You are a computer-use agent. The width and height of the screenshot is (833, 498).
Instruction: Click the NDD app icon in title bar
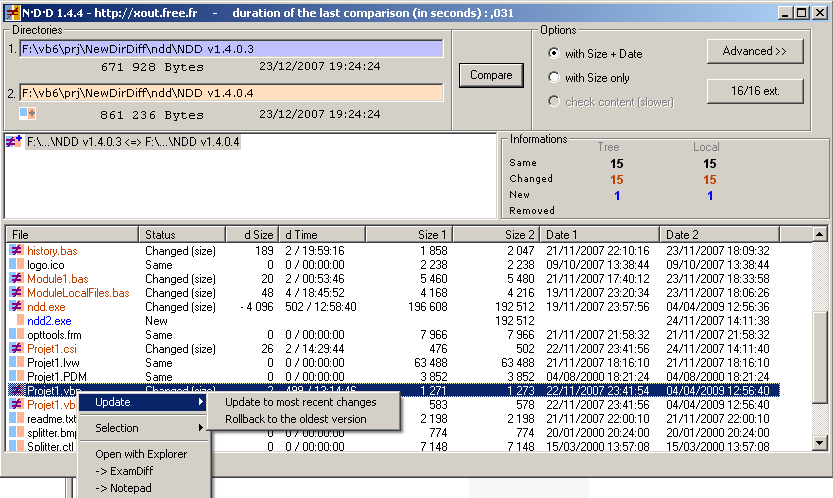12,13
